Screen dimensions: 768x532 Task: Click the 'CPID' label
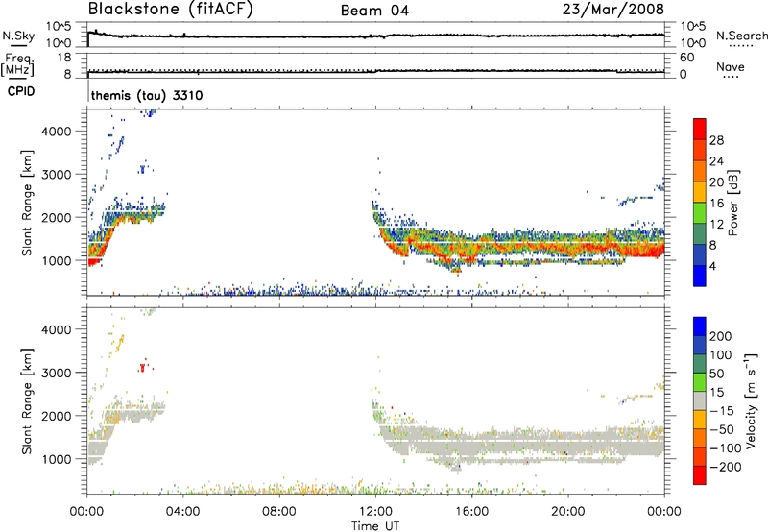point(21,91)
